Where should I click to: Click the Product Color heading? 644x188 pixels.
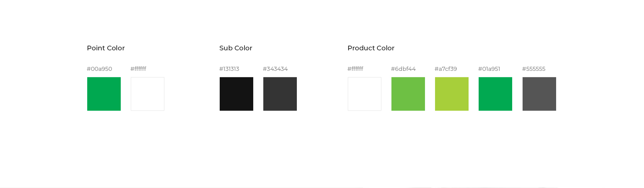tap(371, 48)
